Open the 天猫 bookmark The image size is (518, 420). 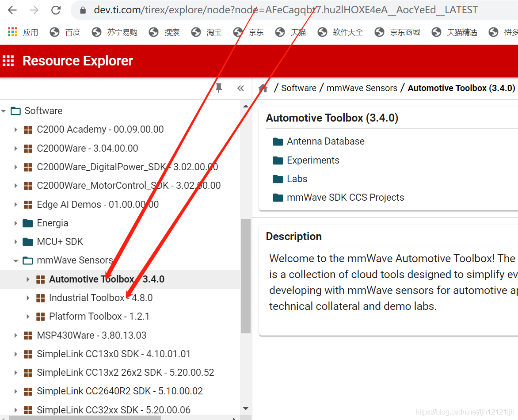[291, 32]
